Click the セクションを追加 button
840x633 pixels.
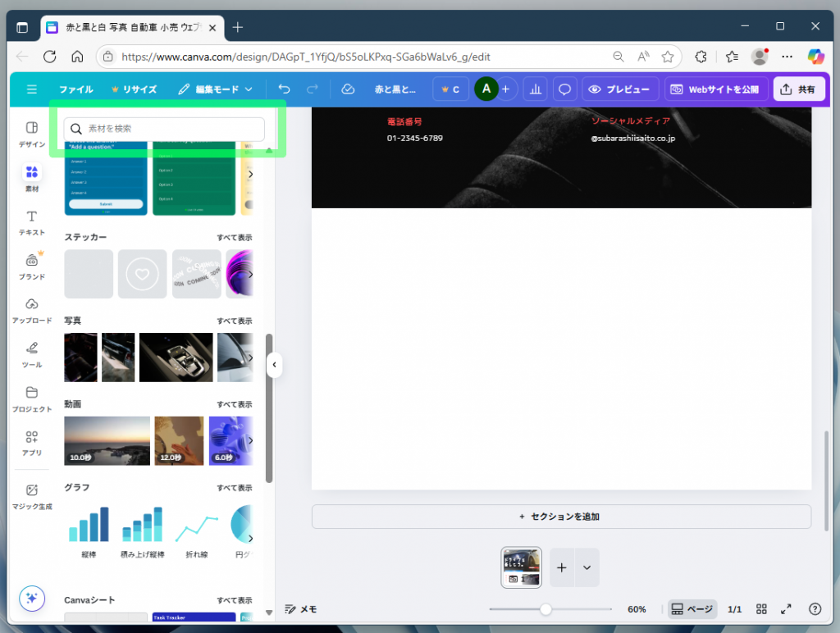561,517
